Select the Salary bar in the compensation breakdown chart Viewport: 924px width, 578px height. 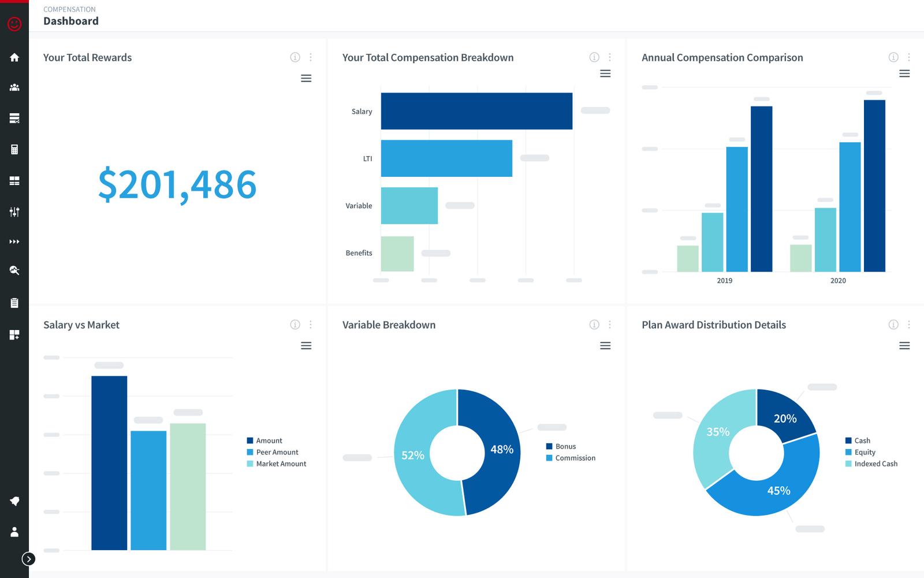(476, 110)
